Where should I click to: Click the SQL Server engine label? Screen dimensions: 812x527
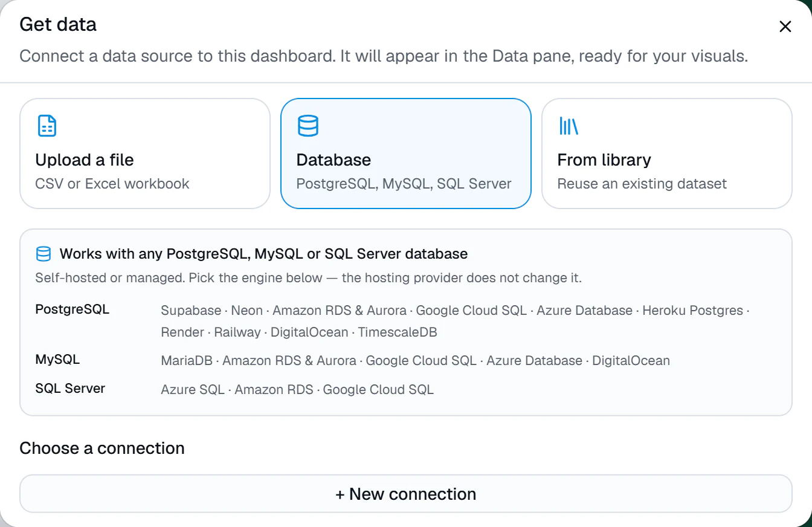70,388
